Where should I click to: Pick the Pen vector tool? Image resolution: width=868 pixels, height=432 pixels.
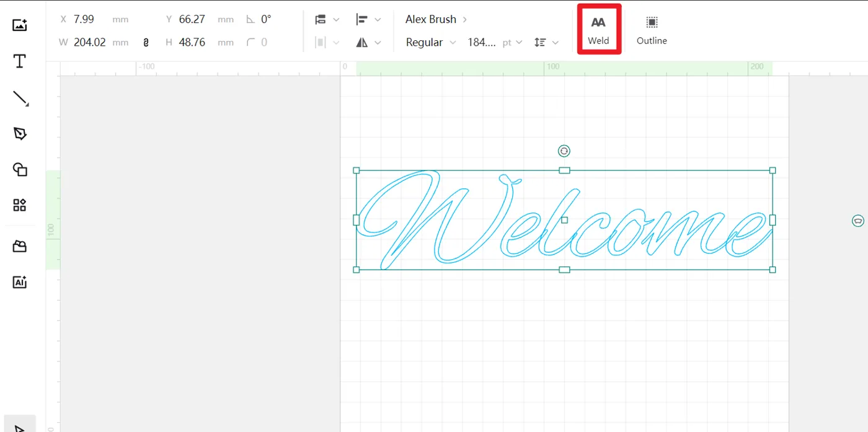pos(20,133)
